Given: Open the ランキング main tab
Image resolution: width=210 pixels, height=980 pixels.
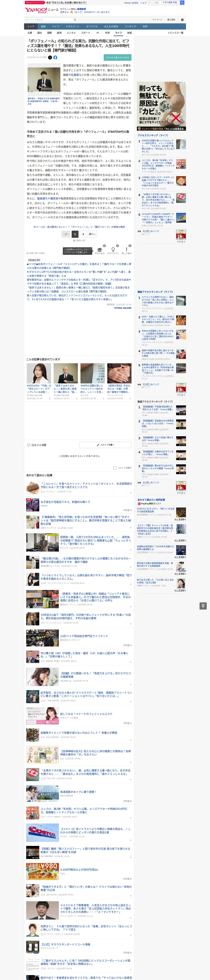Looking at the screenshot, I should (x=130, y=27).
